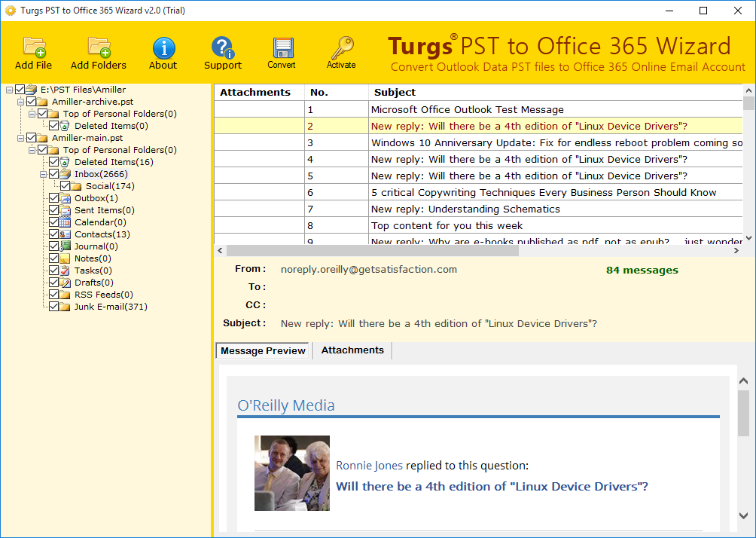
Task: Click the Add File toolbar icon
Action: (34, 47)
